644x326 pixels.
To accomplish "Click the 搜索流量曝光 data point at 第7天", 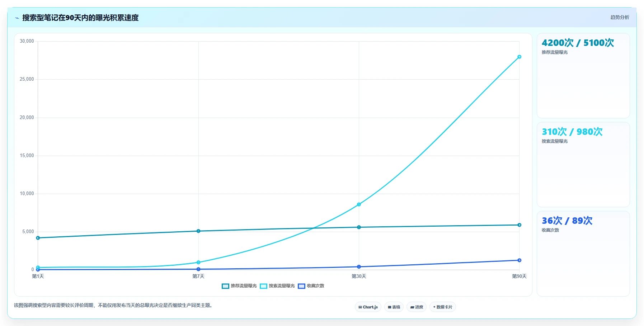I will point(198,262).
